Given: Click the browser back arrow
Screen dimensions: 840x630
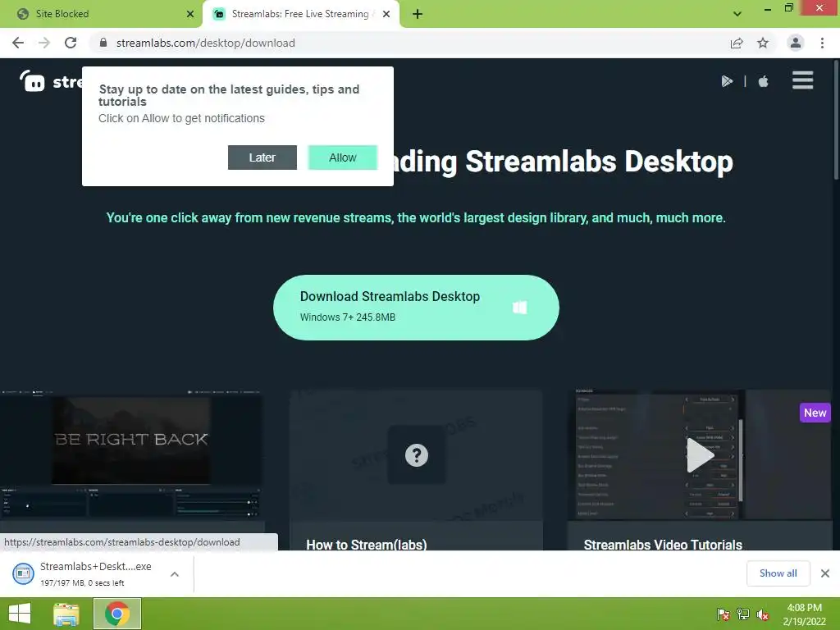Looking at the screenshot, I should click(18, 43).
